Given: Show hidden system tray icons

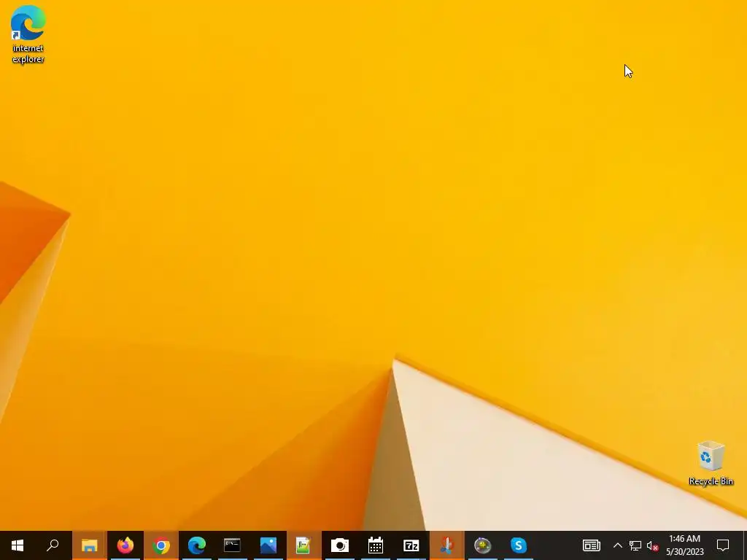Looking at the screenshot, I should (617, 545).
